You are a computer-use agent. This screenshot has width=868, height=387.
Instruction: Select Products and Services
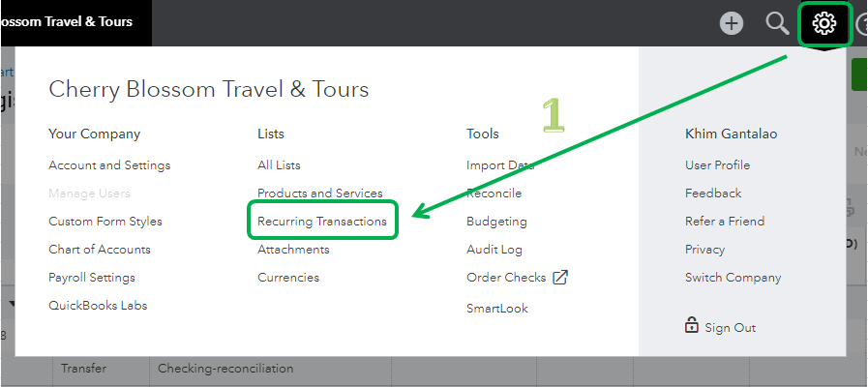coord(320,193)
